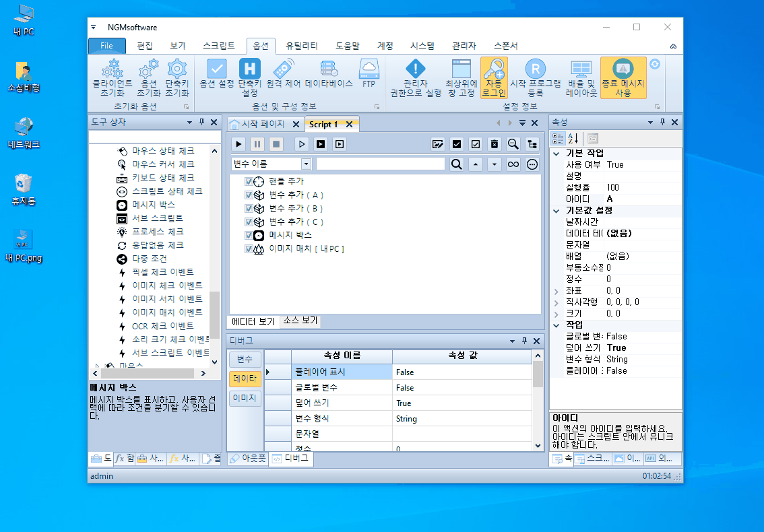This screenshot has height=532, width=764.
Task: Click the ellipsis circle icon
Action: 532,164
